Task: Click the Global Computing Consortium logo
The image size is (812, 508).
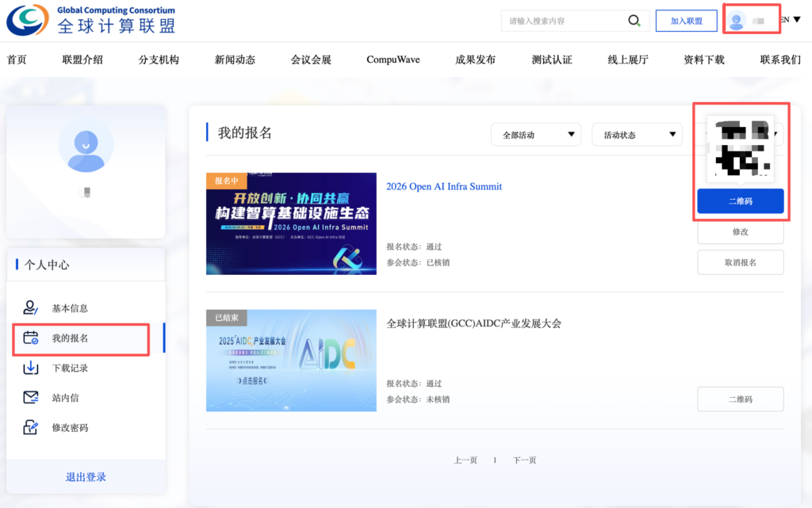Action: coord(91,21)
